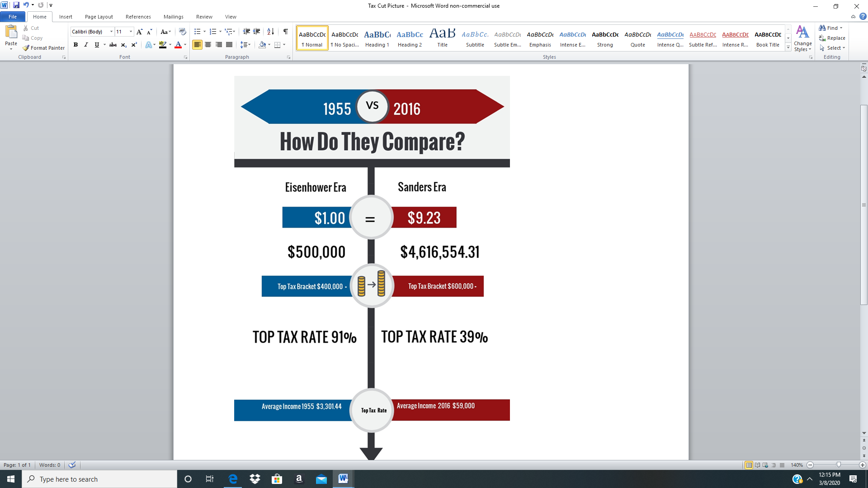Toggle italic formatting
This screenshot has width=868, height=488.
tap(86, 45)
